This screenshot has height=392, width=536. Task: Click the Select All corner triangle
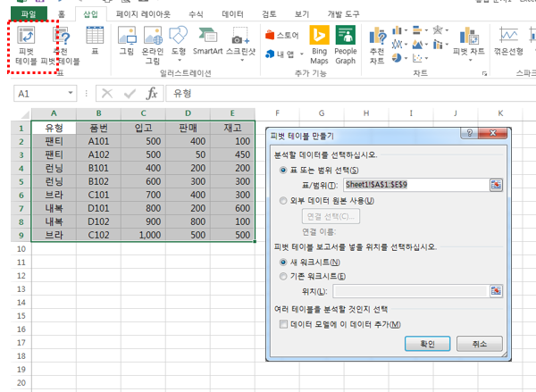(x=25, y=113)
